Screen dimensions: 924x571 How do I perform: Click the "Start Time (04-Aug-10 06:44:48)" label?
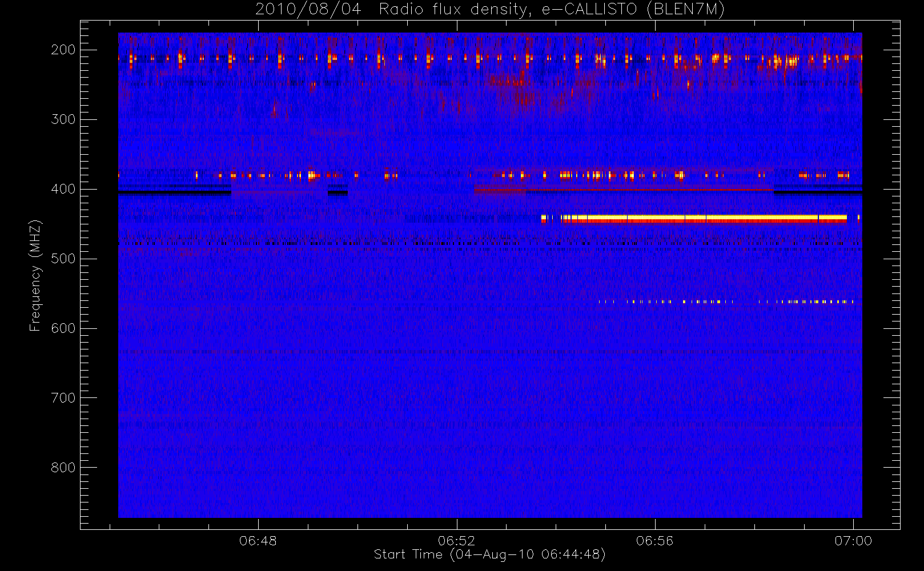pos(489,555)
